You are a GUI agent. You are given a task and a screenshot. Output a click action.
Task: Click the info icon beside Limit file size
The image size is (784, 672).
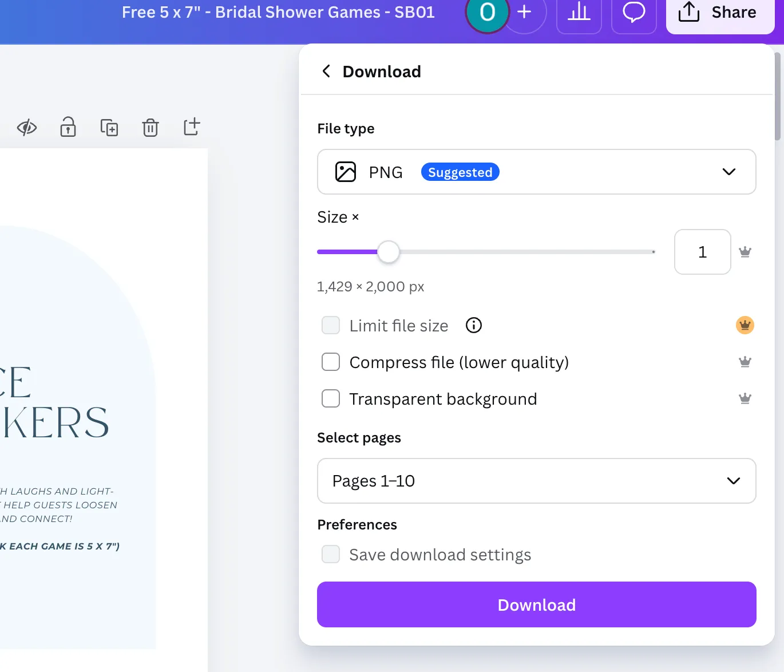(474, 325)
